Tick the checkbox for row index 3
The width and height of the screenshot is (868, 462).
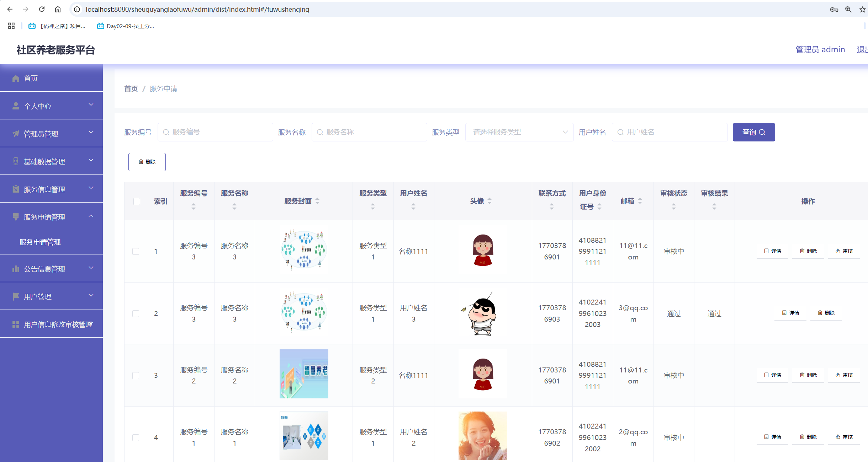[x=136, y=376]
